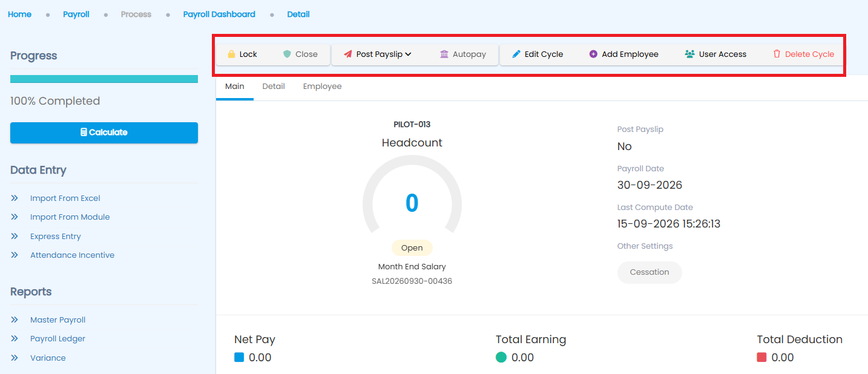This screenshot has height=374, width=868.
Task: Click the PILOT-013 label
Action: tap(412, 124)
